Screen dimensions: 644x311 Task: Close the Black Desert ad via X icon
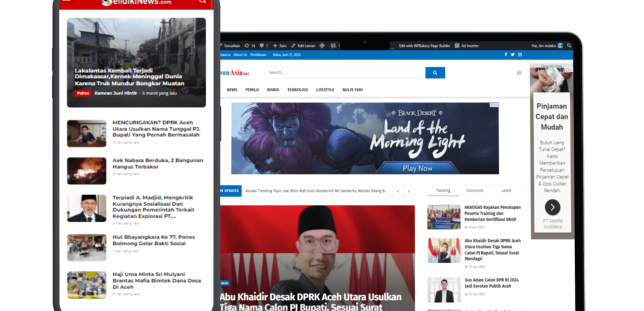(x=496, y=105)
